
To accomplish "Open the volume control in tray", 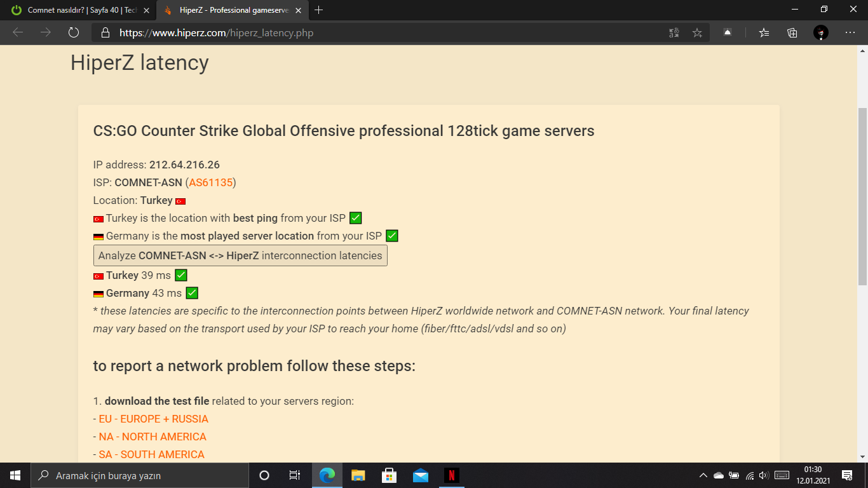I will click(x=764, y=475).
